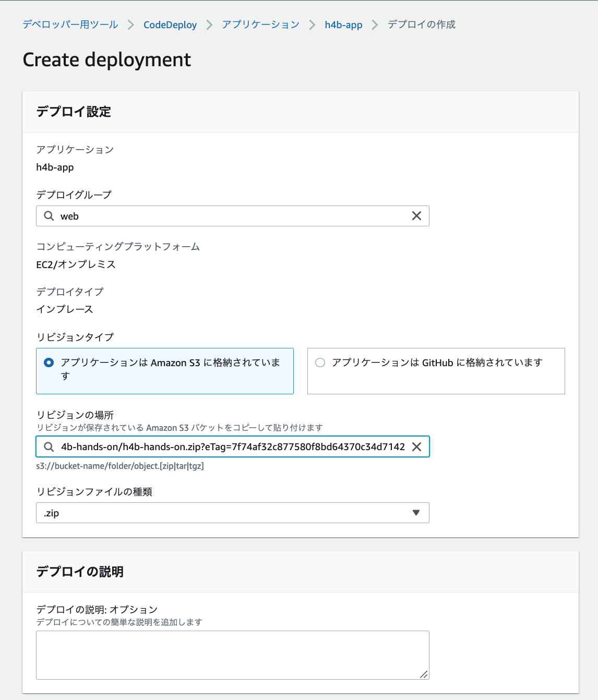Clear the リビジョンの場所 value with the X icon

point(416,446)
